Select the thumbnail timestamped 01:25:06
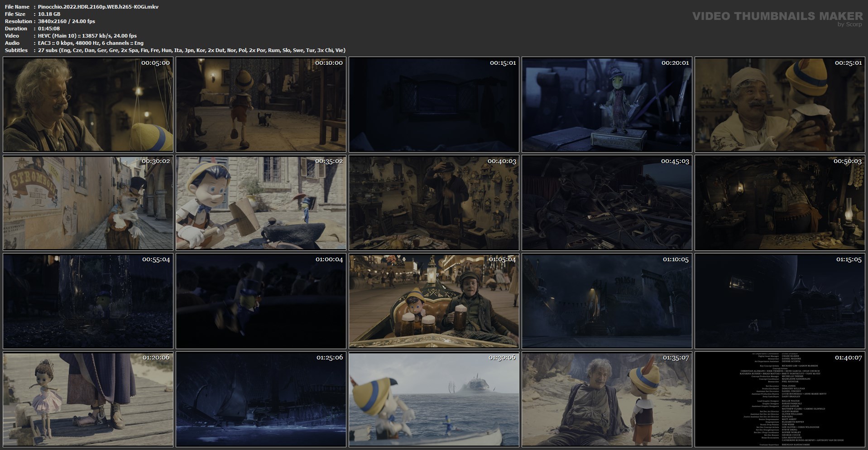The height and width of the screenshot is (450, 868). (261, 399)
